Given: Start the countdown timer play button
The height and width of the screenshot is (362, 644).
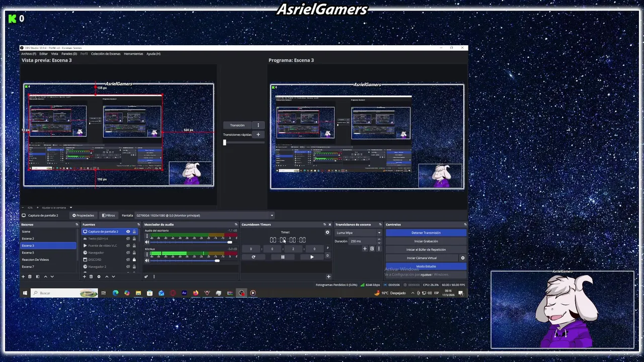Looking at the screenshot, I should click(312, 257).
